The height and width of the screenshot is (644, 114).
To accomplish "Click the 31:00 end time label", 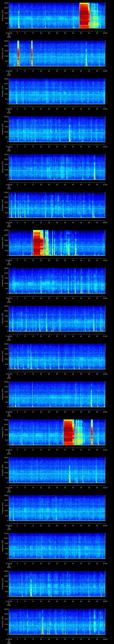I will coord(105,336).
